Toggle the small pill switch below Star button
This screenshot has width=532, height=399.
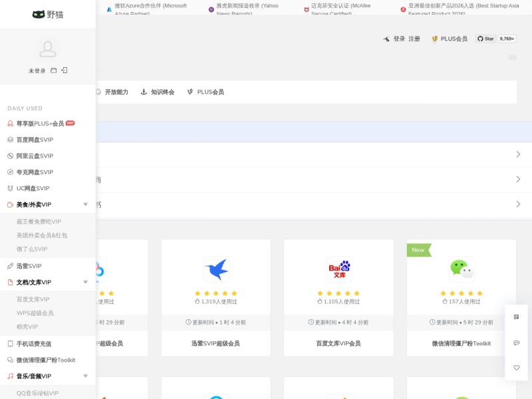coord(512,57)
